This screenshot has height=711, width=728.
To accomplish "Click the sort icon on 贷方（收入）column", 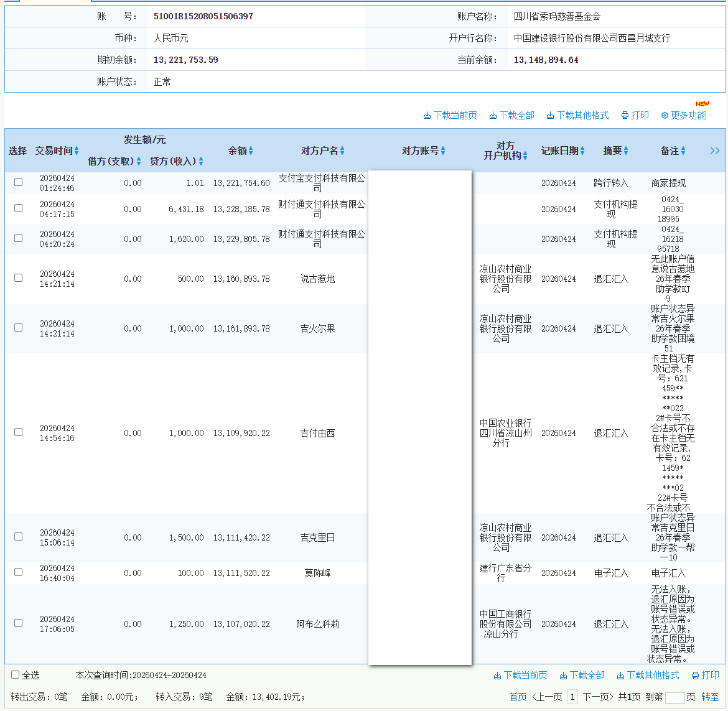I will point(202,161).
